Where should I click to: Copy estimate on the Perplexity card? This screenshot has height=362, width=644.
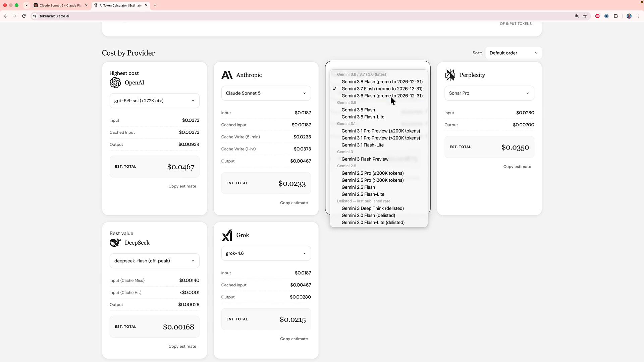[x=517, y=167]
